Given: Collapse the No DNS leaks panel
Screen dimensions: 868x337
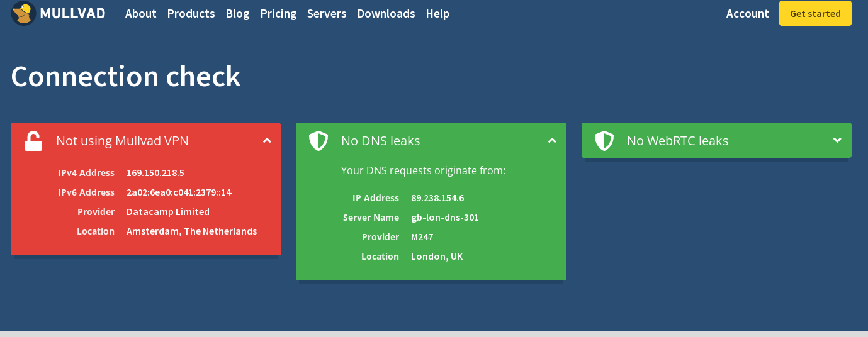Looking at the screenshot, I should pos(552,141).
